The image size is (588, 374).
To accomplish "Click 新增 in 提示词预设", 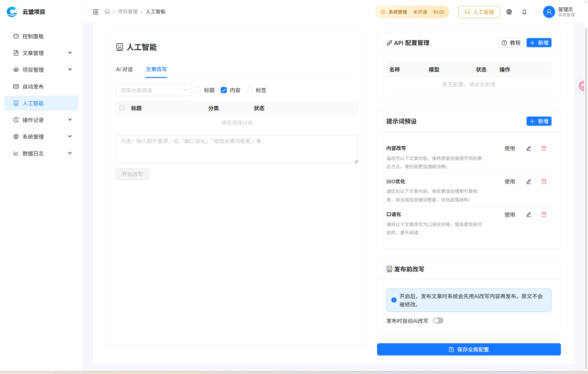I will [x=539, y=121].
